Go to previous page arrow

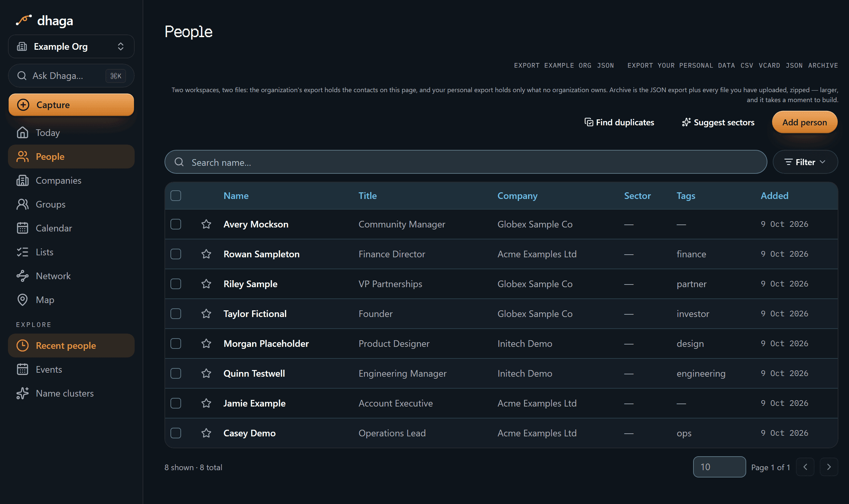tap(805, 467)
